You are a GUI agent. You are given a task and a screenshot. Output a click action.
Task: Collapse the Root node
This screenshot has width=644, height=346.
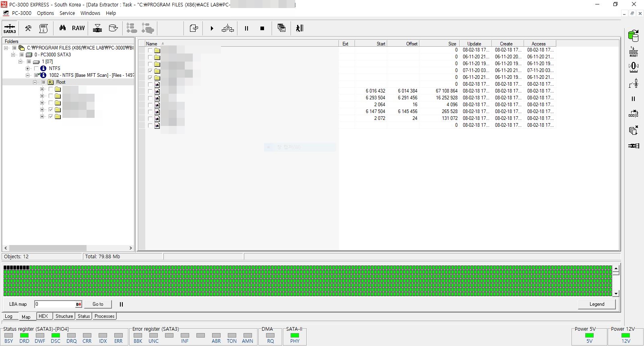pyautogui.click(x=35, y=82)
